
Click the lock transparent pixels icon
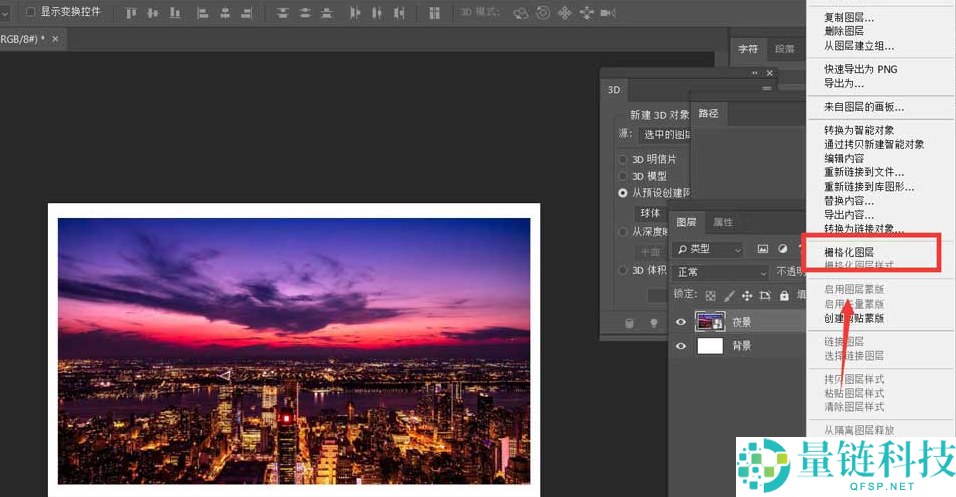tap(710, 296)
